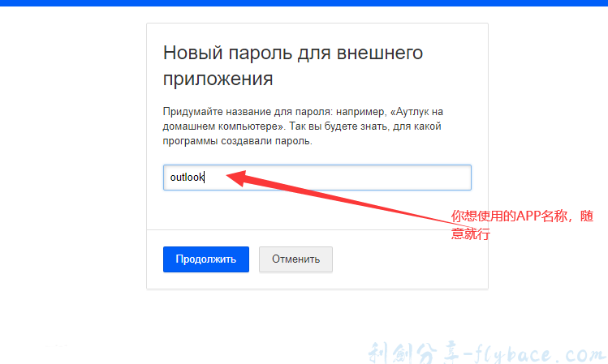Click the red arrow head near the input
This screenshot has height=364, width=608.
(x=234, y=176)
